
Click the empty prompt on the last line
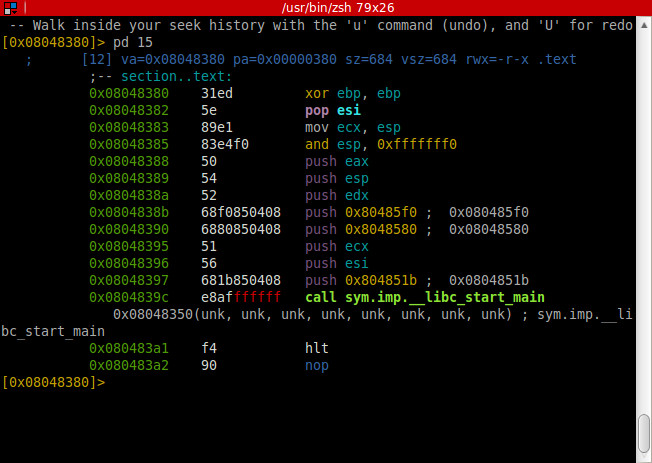coord(54,382)
